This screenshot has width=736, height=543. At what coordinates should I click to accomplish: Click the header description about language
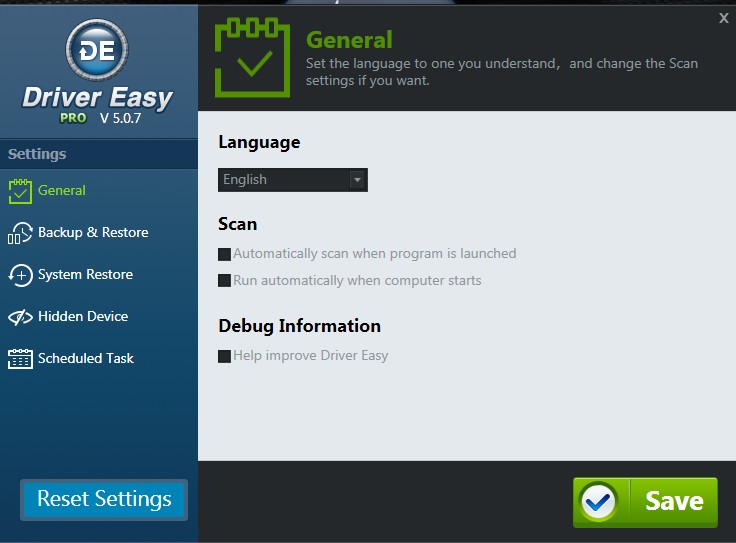coord(502,72)
